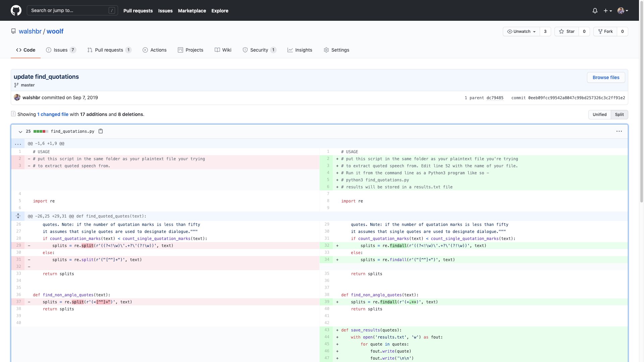Click the GitHub Octocat logo
This screenshot has width=644, height=362.
(16, 10)
